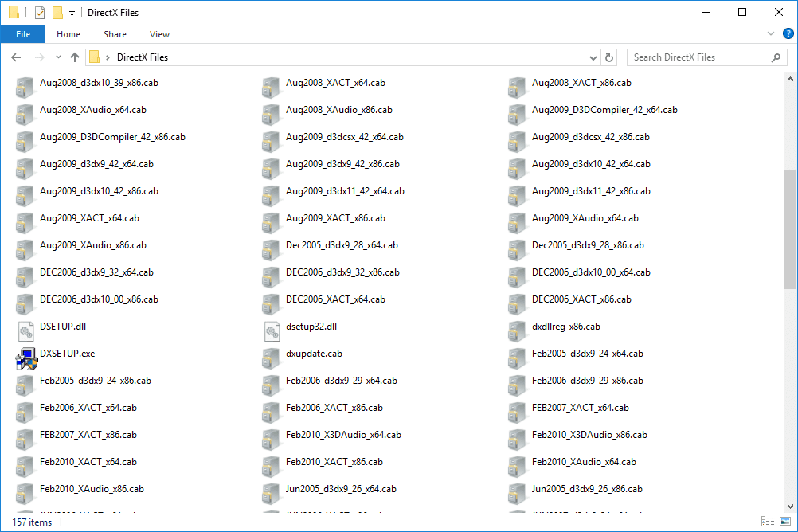Switch to details view in status bar
This screenshot has width=798, height=532.
(x=768, y=522)
